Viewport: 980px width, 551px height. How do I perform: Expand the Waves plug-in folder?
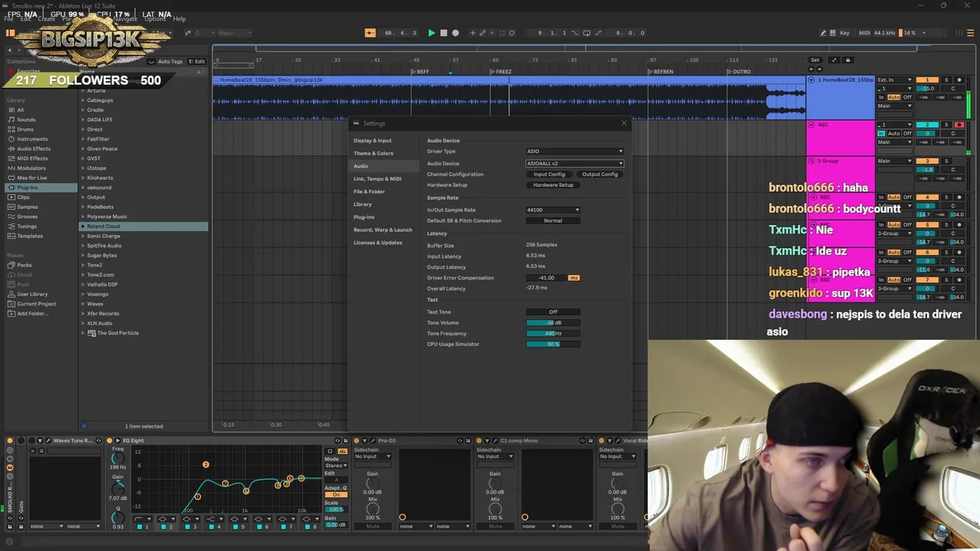pos(83,304)
